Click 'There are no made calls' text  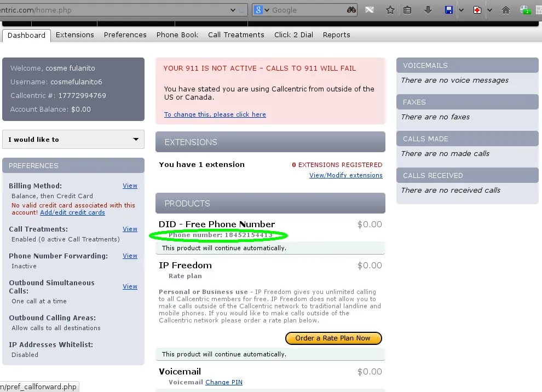coord(445,153)
